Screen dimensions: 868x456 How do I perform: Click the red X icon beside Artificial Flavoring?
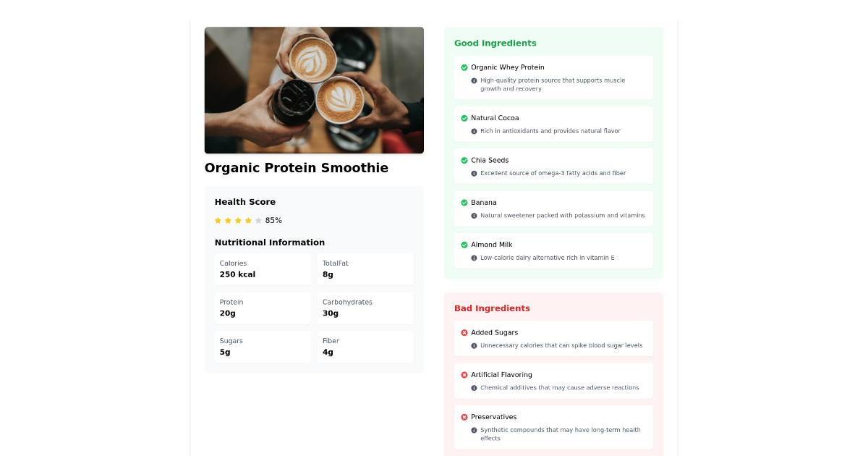tap(464, 375)
